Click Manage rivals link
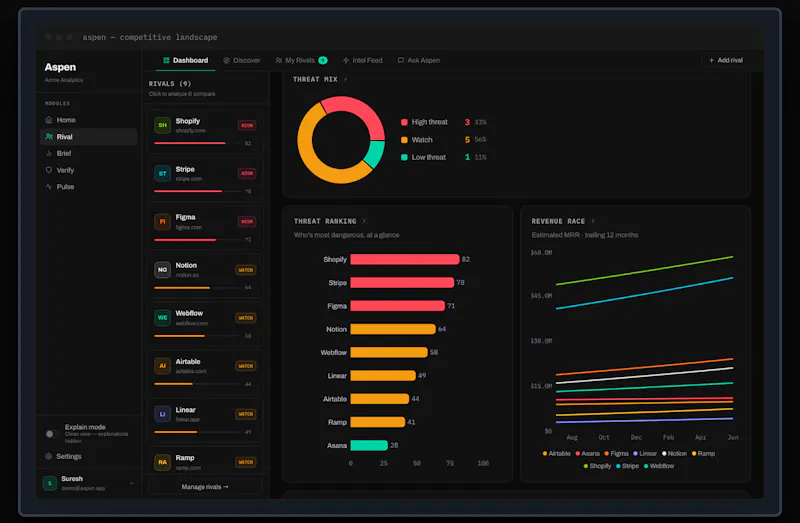 coord(205,487)
